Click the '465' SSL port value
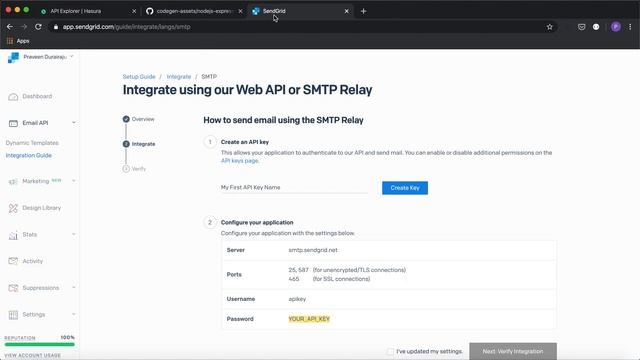The width and height of the screenshot is (640, 360). [294, 279]
